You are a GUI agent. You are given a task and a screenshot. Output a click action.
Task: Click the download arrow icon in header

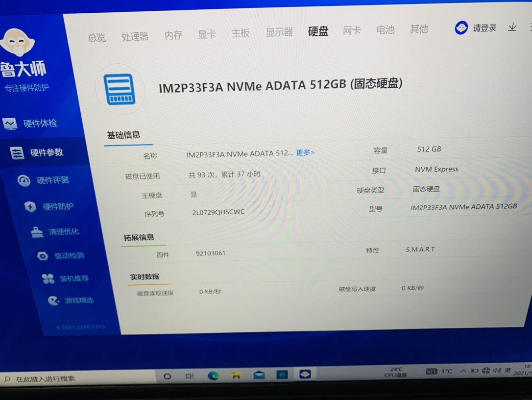512,27
